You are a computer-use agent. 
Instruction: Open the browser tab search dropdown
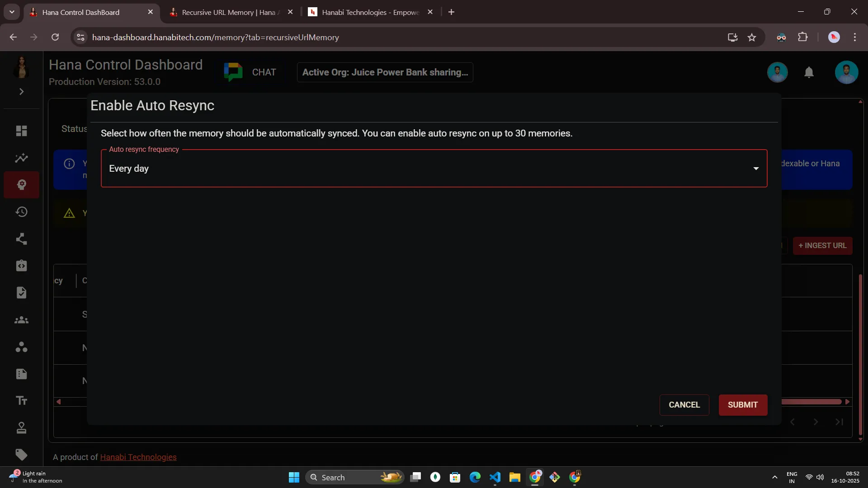coord(12,12)
